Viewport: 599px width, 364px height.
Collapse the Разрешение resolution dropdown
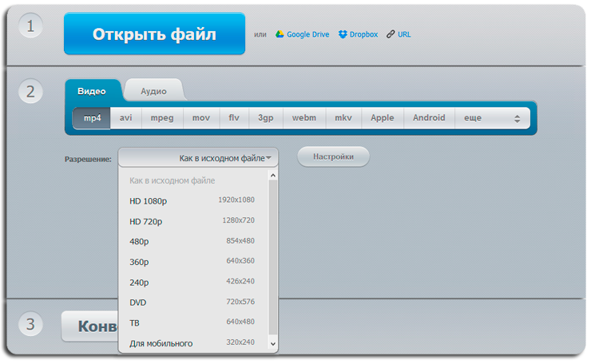[x=198, y=158]
